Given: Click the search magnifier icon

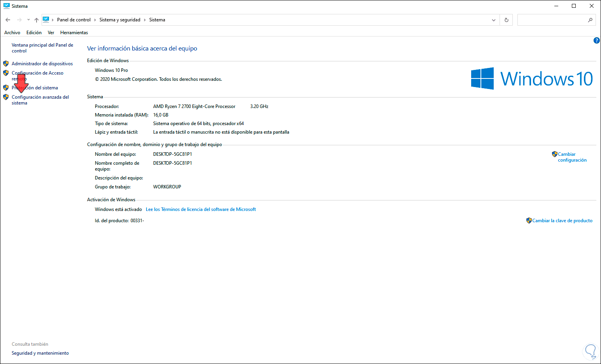Looking at the screenshot, I should 590,20.
